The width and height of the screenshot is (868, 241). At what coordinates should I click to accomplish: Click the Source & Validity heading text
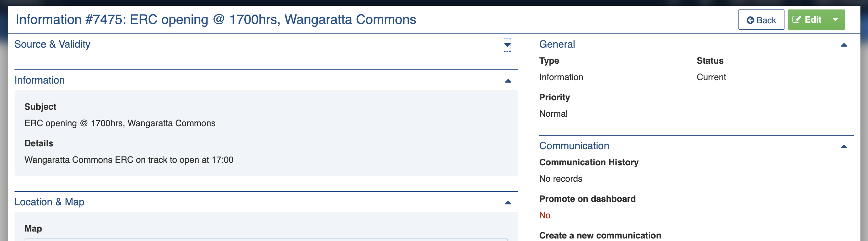tap(52, 44)
